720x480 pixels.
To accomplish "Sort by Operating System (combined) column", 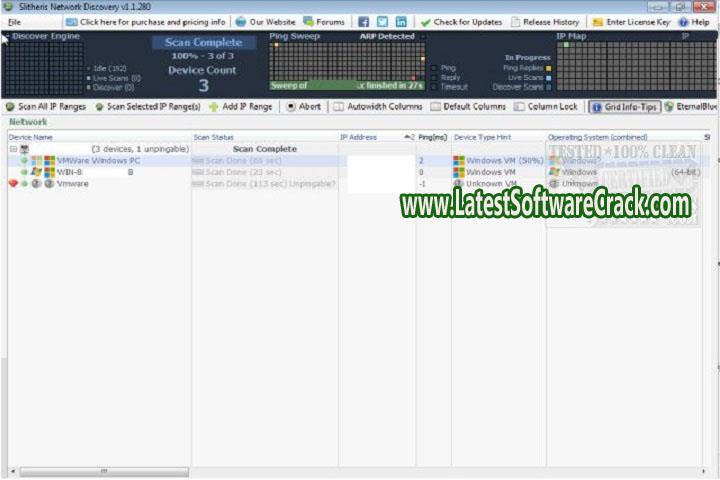I will tap(597, 137).
